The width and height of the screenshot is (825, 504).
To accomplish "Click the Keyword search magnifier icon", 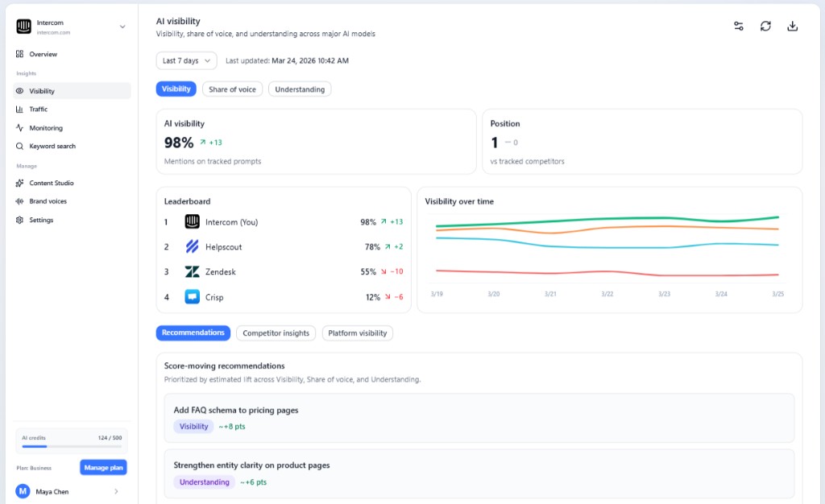I will click(x=19, y=146).
